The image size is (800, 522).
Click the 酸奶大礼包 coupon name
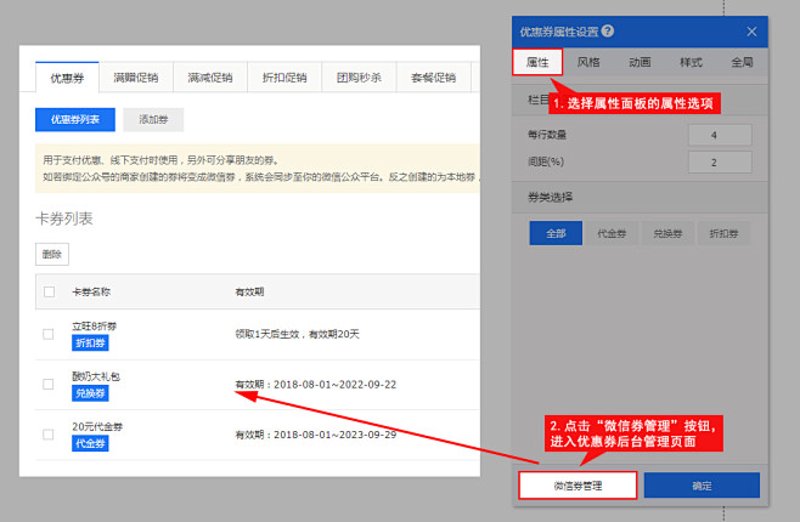click(95, 376)
